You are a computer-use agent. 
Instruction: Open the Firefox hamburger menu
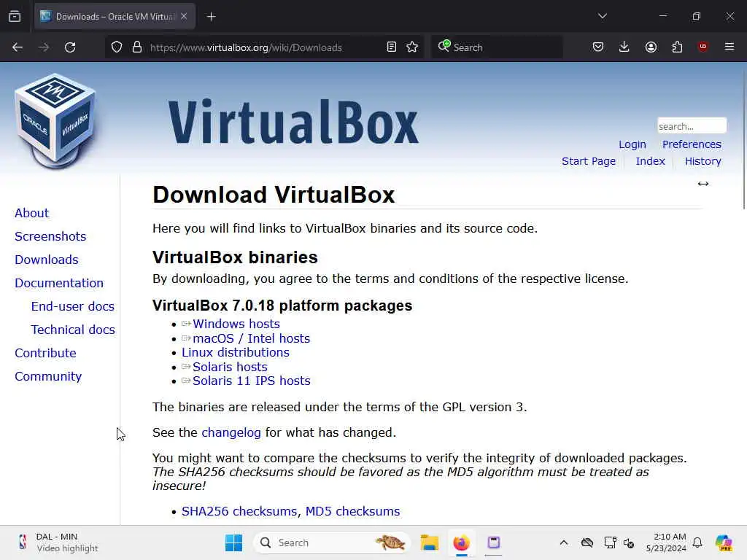click(729, 47)
